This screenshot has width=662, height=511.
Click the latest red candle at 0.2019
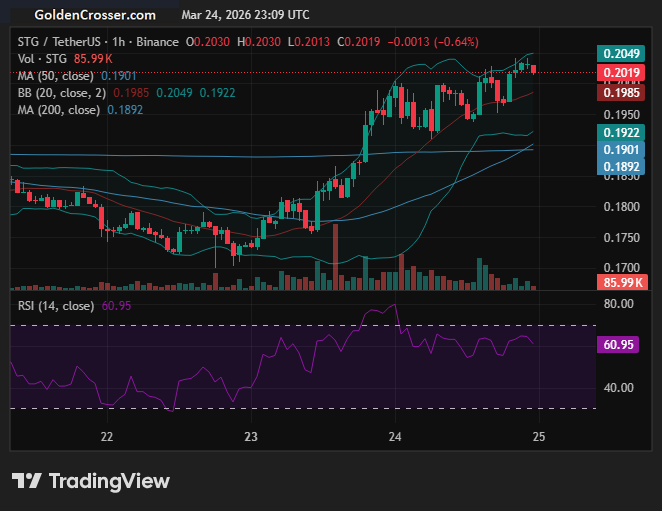click(534, 69)
